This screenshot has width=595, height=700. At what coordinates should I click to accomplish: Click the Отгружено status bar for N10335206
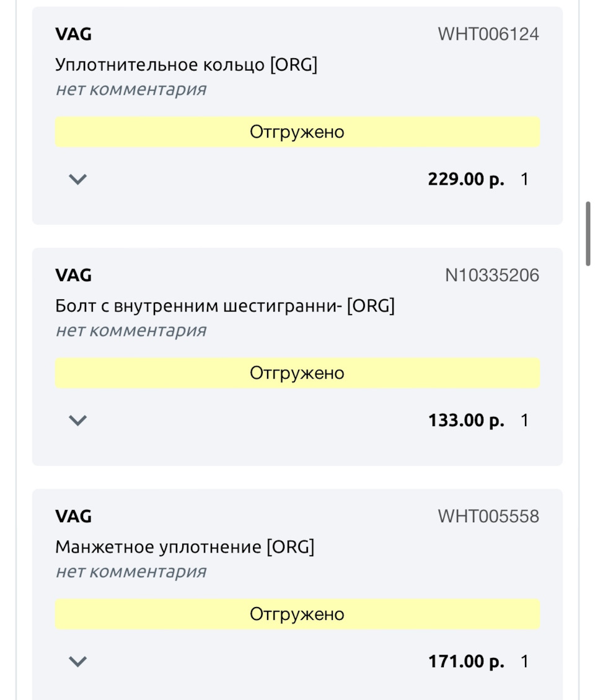[x=297, y=373]
